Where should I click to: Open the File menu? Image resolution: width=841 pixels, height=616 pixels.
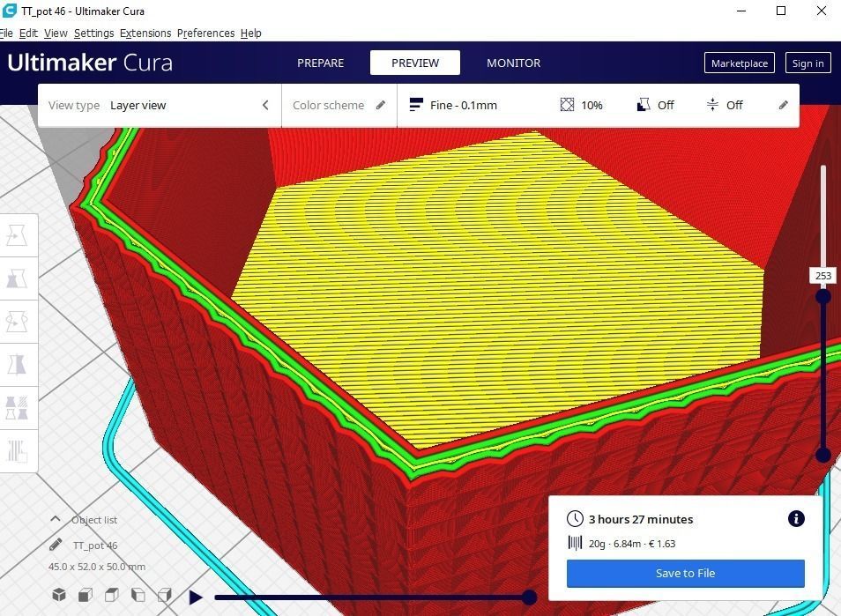tap(6, 33)
